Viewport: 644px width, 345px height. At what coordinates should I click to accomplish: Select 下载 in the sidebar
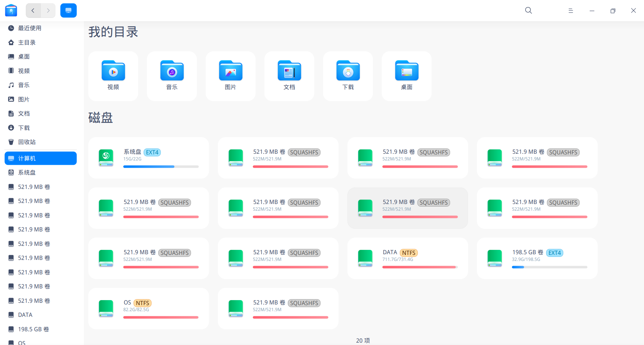pyautogui.click(x=41, y=128)
